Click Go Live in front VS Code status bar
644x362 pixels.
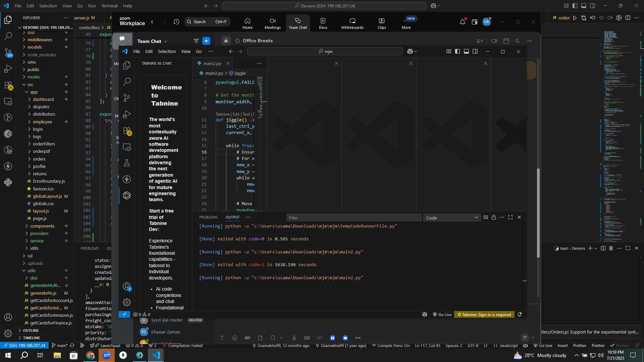442,314
